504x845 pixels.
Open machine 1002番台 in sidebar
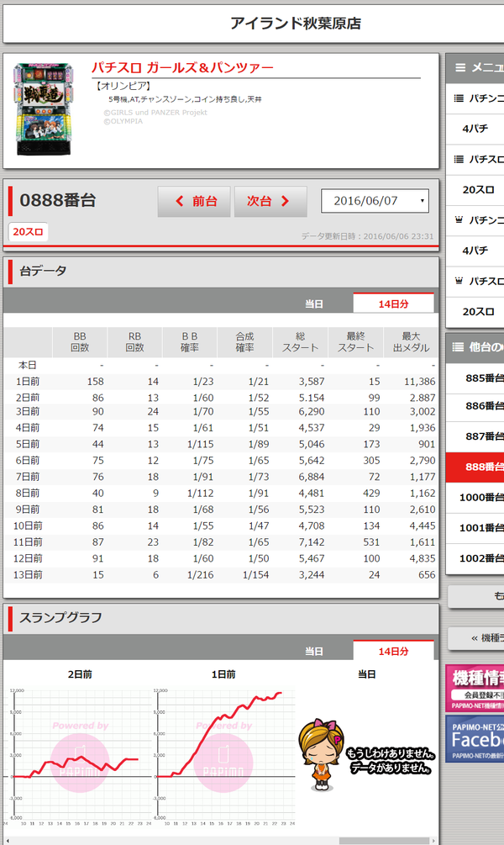[475, 559]
